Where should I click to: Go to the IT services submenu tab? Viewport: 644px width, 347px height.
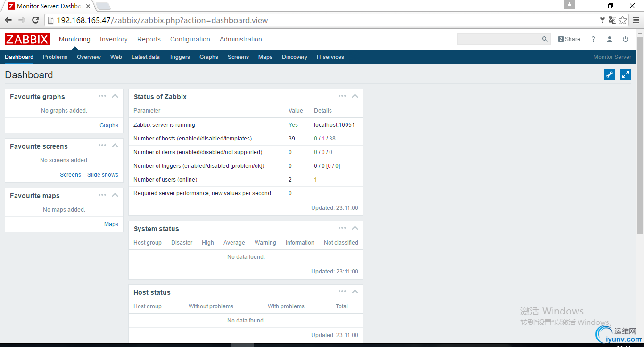(330, 57)
